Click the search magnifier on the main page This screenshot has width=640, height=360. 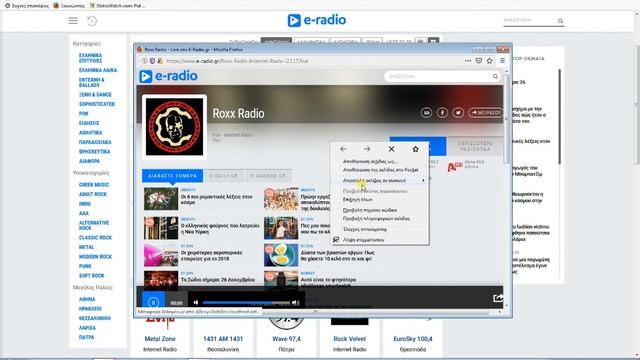(560, 21)
